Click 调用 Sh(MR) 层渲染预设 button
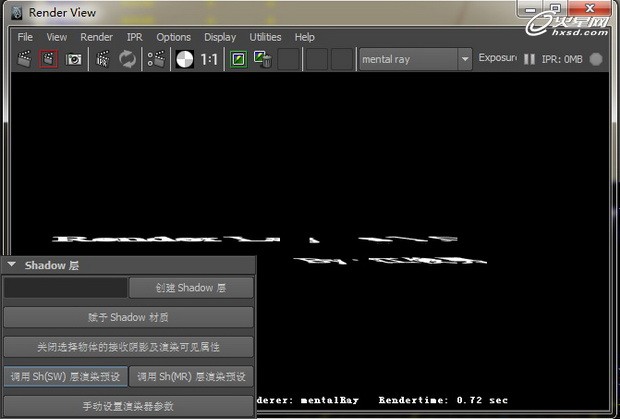Screen dimensions: 620x419 click(x=191, y=376)
